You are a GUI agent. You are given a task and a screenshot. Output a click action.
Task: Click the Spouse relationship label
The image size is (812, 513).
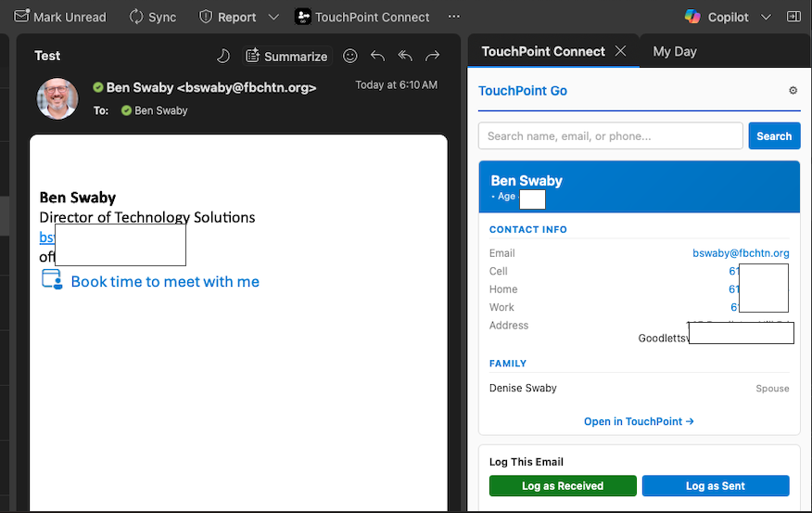pos(772,388)
